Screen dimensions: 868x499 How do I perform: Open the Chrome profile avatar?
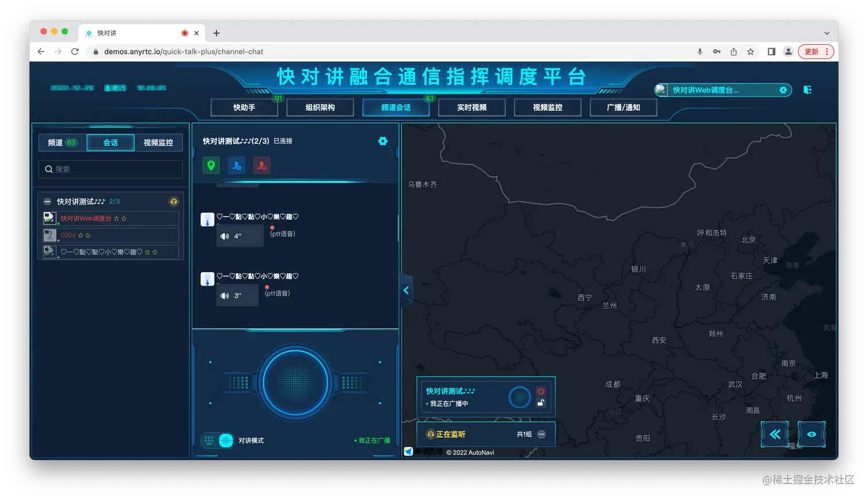click(789, 52)
